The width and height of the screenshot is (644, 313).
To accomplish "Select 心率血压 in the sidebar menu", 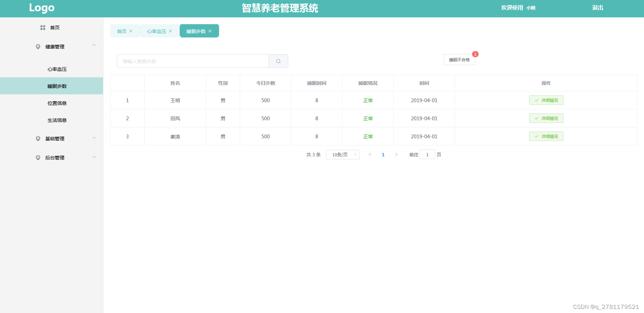I will 52,69.
